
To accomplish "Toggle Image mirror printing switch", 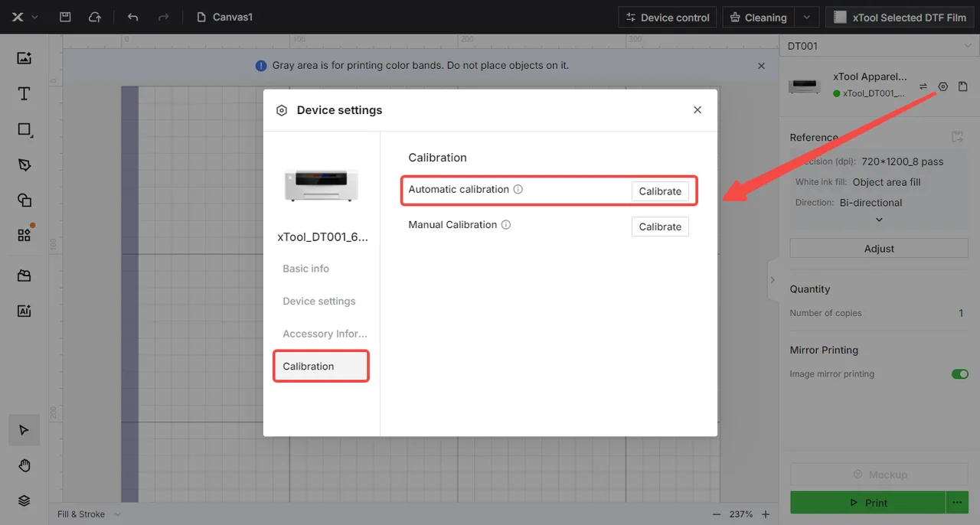I will (x=959, y=374).
